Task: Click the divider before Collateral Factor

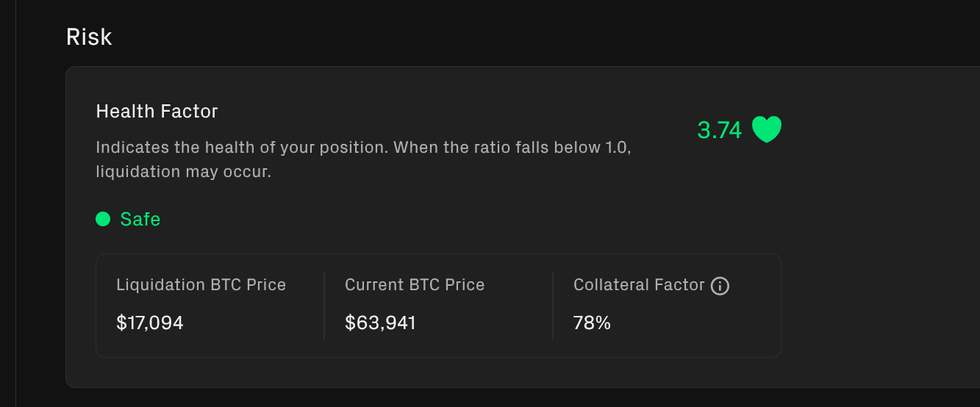Action: [x=553, y=305]
